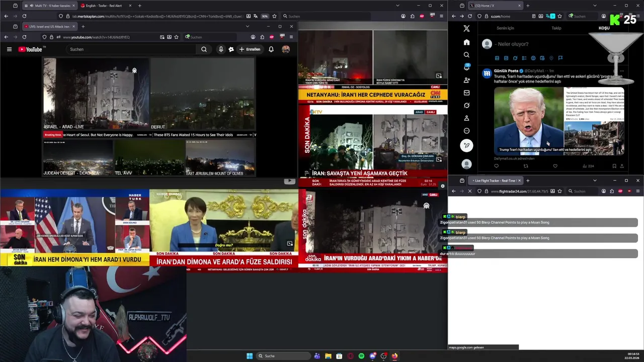The width and height of the screenshot is (644, 362).
Task: Focus the YouTube Suchen search field
Action: [132, 49]
